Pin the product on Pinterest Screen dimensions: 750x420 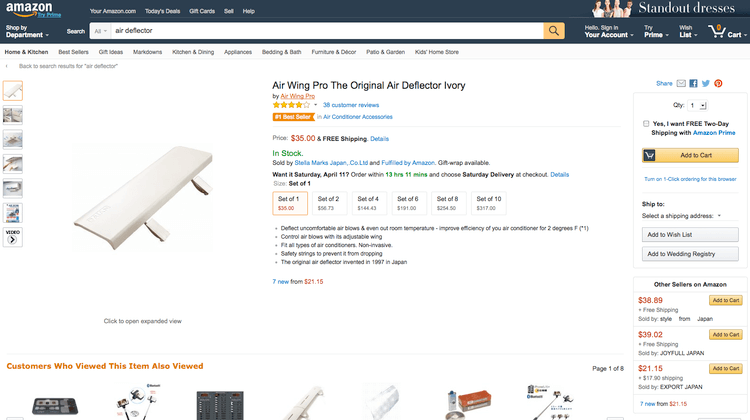point(718,84)
